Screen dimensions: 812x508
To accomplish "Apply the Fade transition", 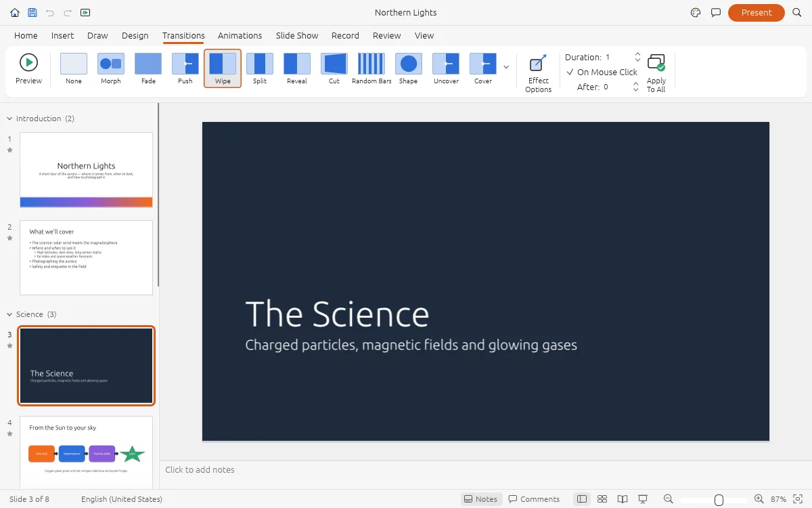I will click(148, 68).
